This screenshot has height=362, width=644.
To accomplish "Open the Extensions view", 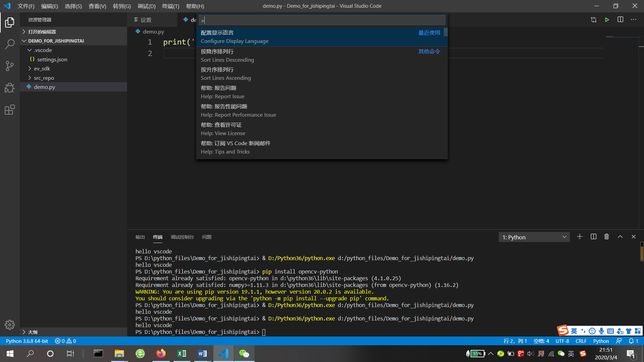I will click(10, 110).
